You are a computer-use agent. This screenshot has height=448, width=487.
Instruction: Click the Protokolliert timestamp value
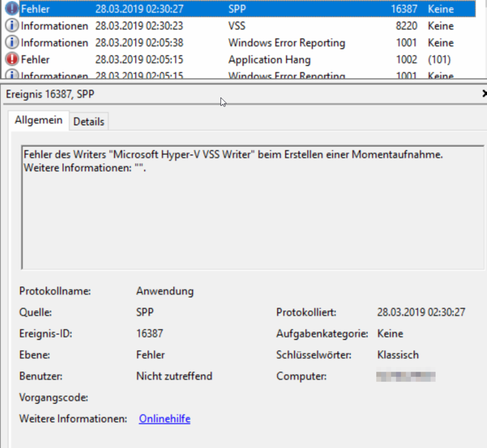pos(421,312)
